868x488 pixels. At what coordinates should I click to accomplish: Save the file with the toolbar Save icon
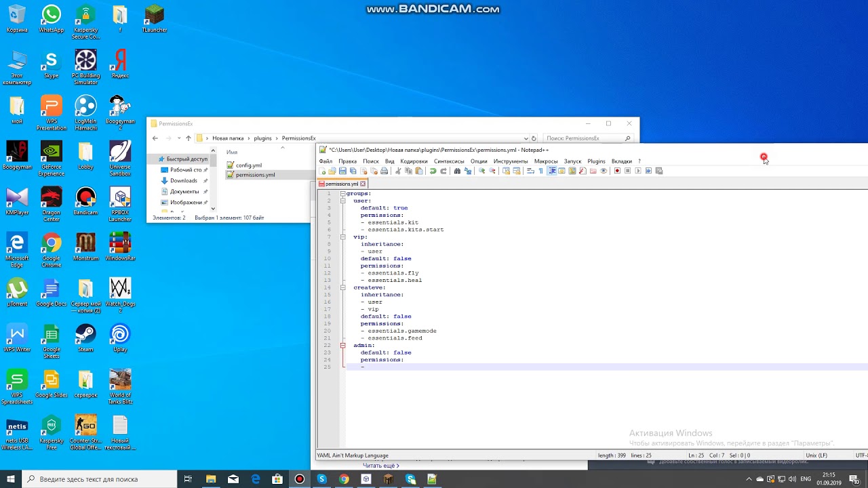coord(342,171)
